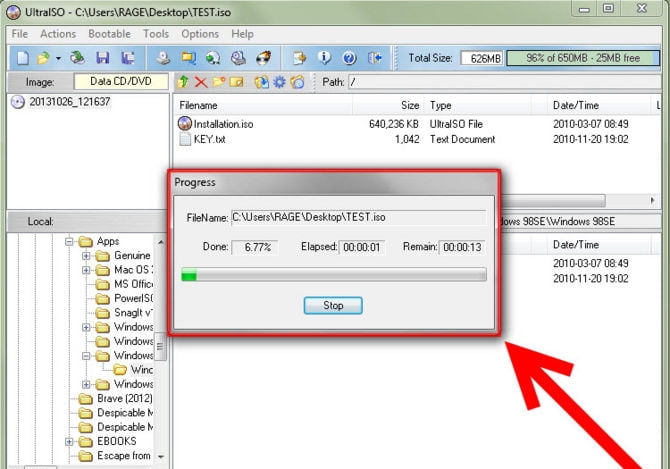Open the dropdown arrow beside Open icon
Screen dimensions: 670x469
(58, 58)
